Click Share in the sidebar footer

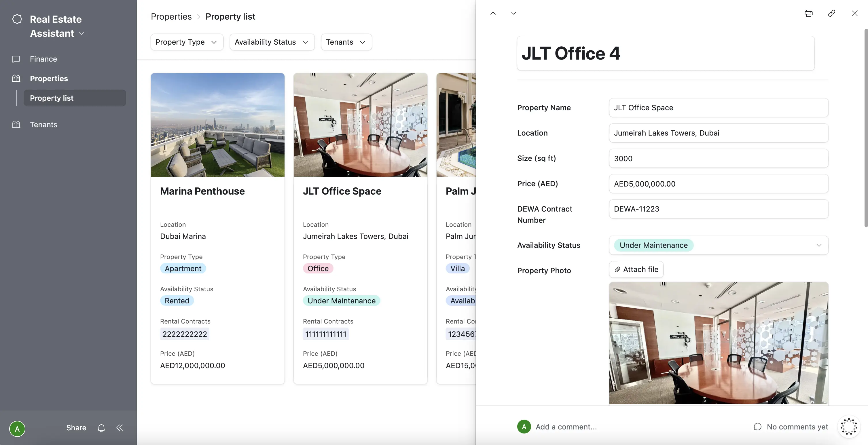point(76,428)
